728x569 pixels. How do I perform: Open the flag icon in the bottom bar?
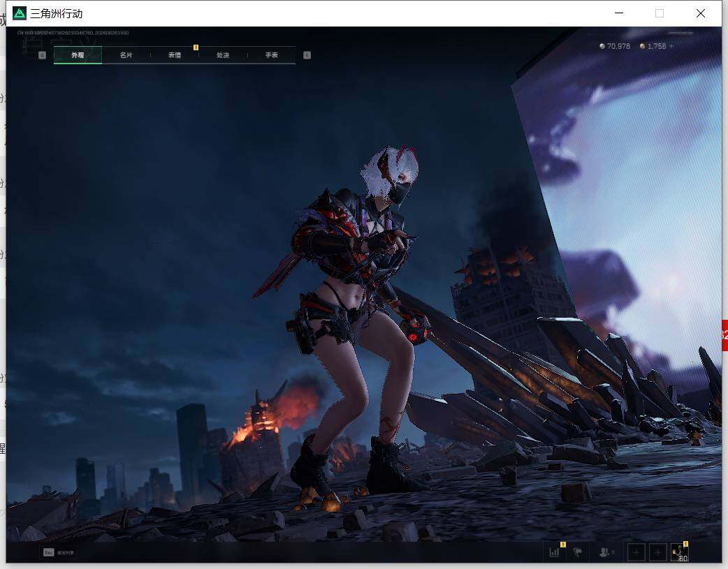578,552
